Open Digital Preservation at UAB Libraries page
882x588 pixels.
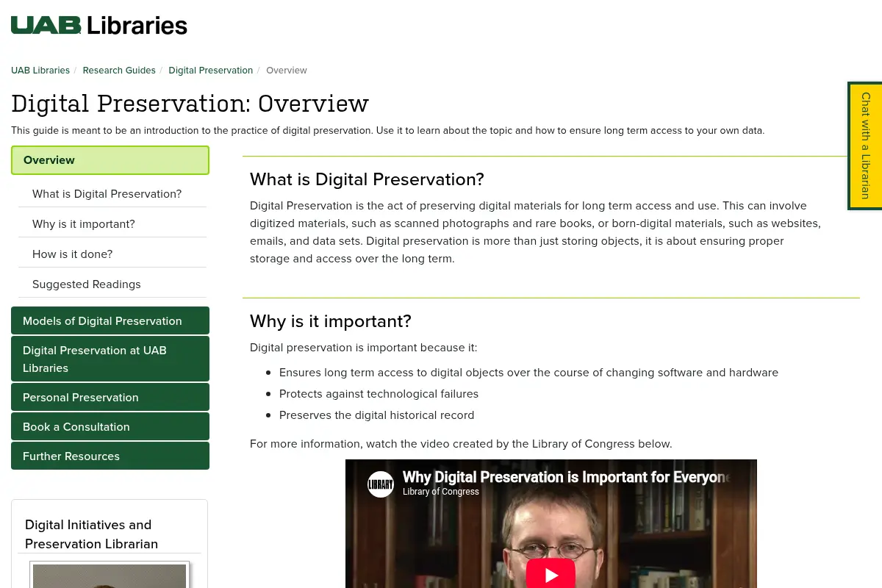point(110,359)
